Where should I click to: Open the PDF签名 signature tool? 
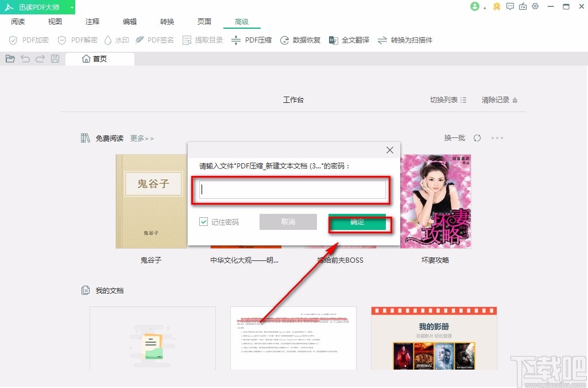point(155,40)
